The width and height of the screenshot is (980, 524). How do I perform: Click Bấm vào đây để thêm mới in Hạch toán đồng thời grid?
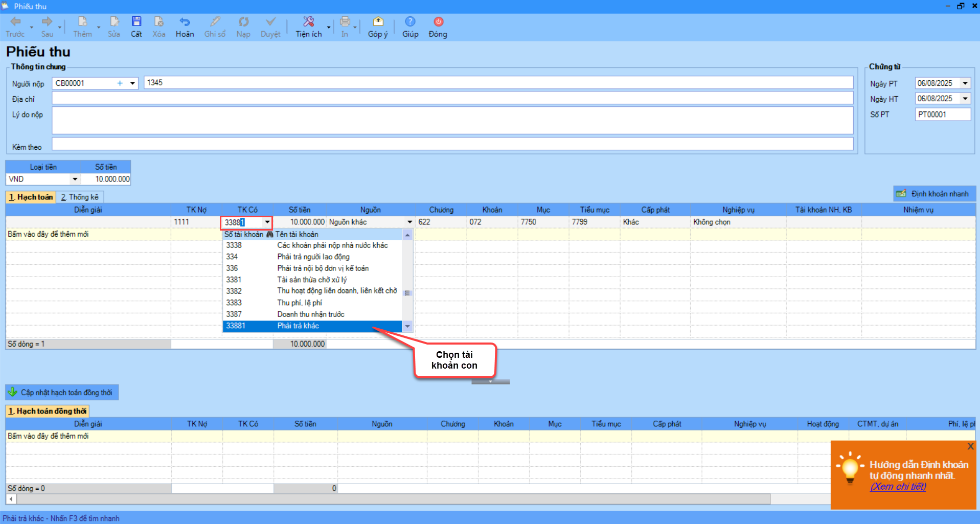point(48,436)
